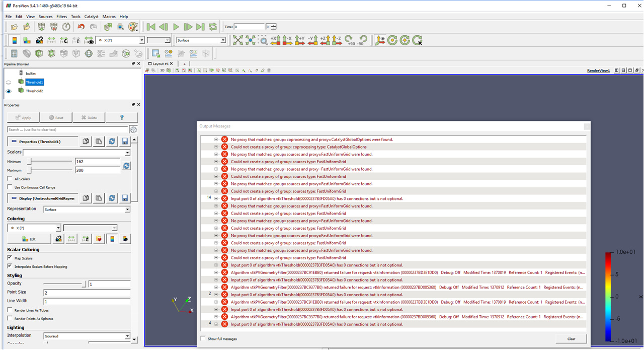
Task: Set view direction to -X
Action: [288, 40]
